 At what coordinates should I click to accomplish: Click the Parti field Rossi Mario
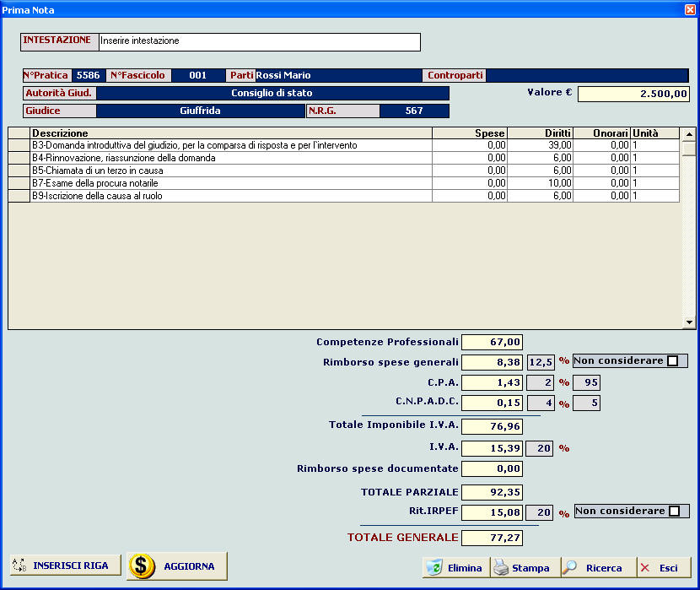[x=338, y=75]
